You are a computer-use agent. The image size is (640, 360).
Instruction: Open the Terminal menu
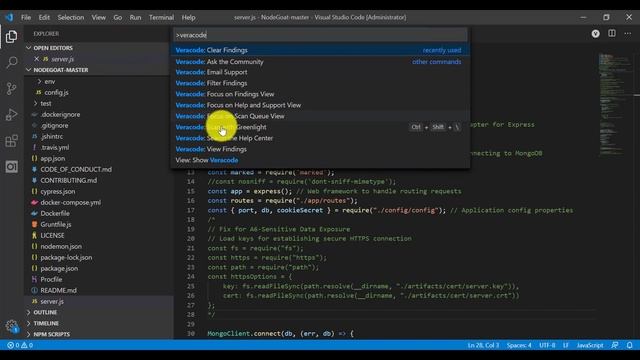[x=161, y=18]
